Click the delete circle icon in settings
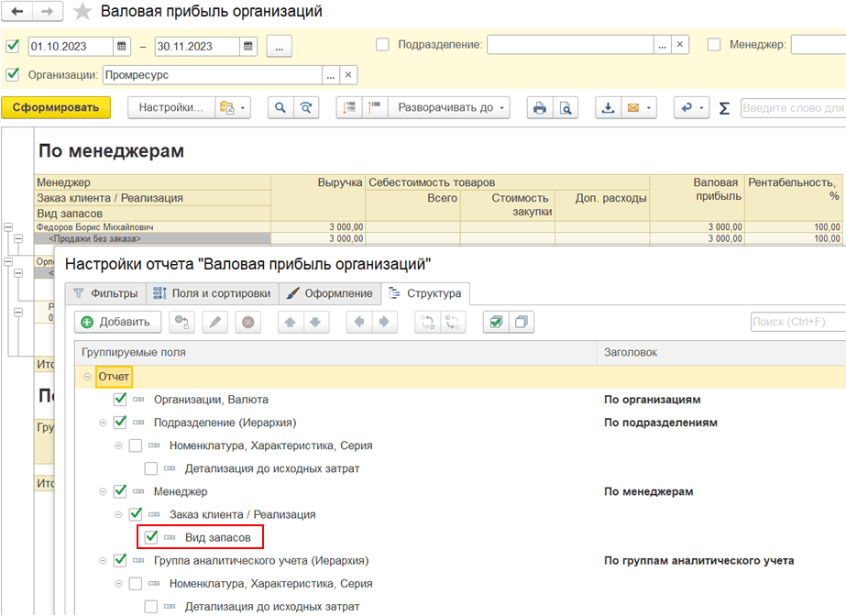The height and width of the screenshot is (616, 846). point(247,322)
